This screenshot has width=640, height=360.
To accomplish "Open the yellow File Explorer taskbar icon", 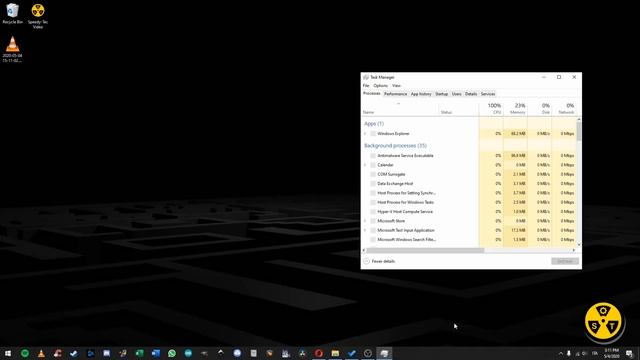I will click(335, 353).
